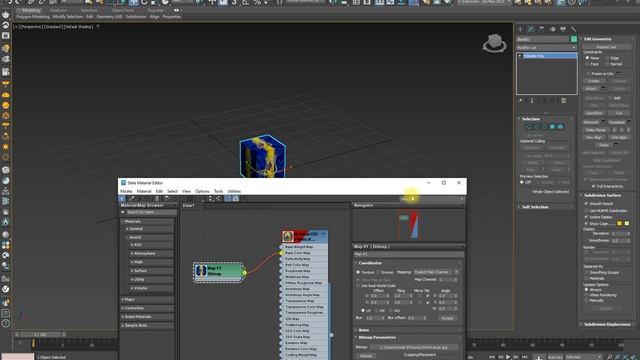Click Pin Stack icon below modifier stack
The height and width of the screenshot is (360, 640).
pos(521,101)
